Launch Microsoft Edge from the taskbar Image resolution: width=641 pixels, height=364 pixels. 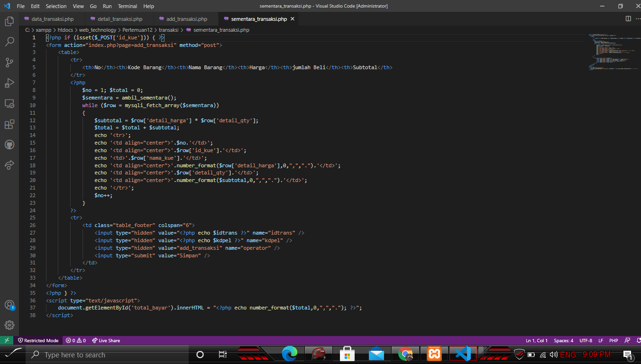[289, 354]
